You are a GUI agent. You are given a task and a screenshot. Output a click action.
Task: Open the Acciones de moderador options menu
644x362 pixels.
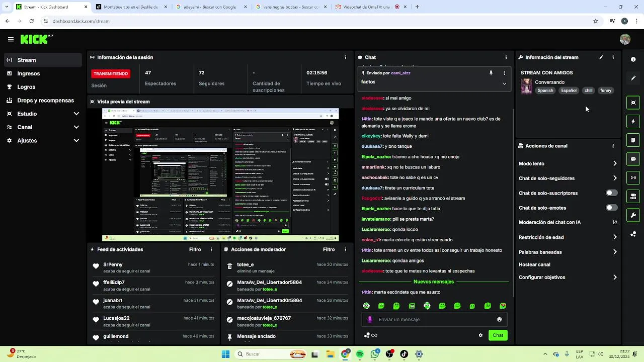pyautogui.click(x=345, y=249)
